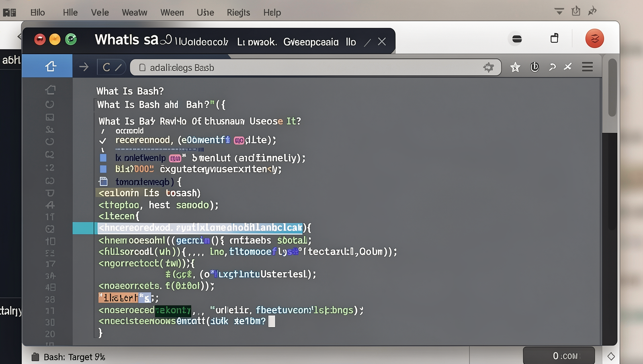Reload the page with the refresh icon
The image size is (643, 364).
pos(106,67)
